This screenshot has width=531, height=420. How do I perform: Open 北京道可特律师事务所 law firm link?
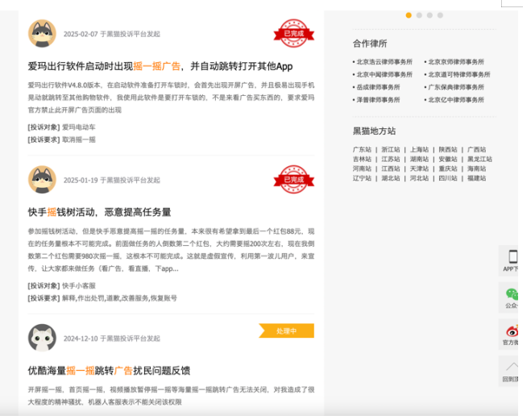(x=459, y=74)
